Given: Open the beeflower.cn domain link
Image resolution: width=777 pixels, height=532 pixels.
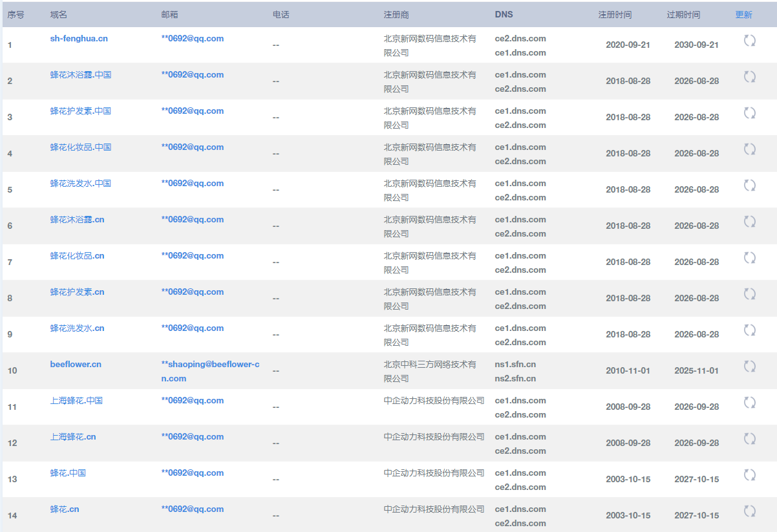Looking at the screenshot, I should tap(76, 364).
